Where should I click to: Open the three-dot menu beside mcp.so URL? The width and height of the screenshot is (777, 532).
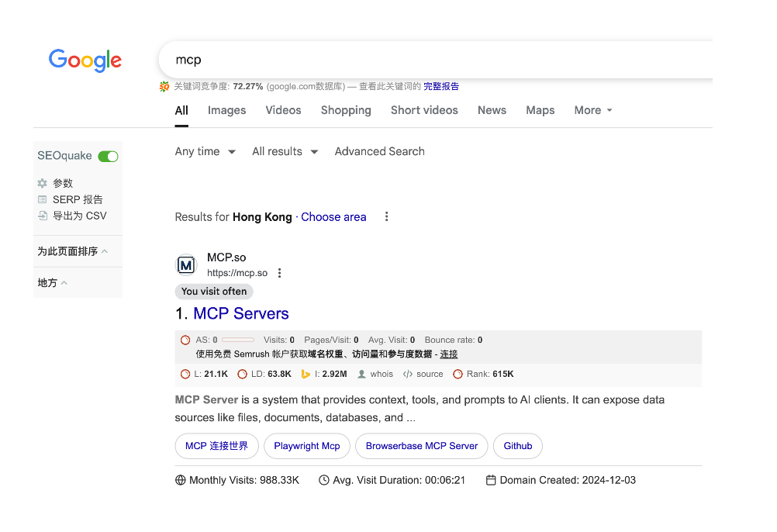tap(279, 273)
